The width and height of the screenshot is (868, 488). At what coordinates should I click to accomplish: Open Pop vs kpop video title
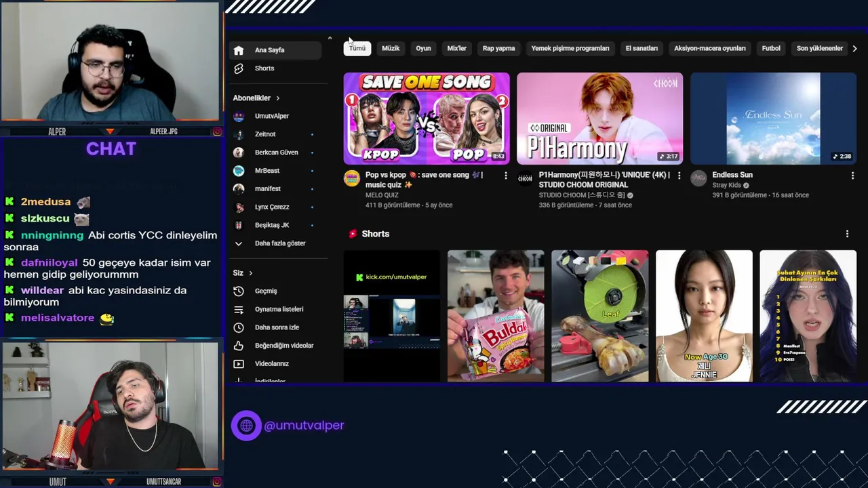(x=424, y=180)
